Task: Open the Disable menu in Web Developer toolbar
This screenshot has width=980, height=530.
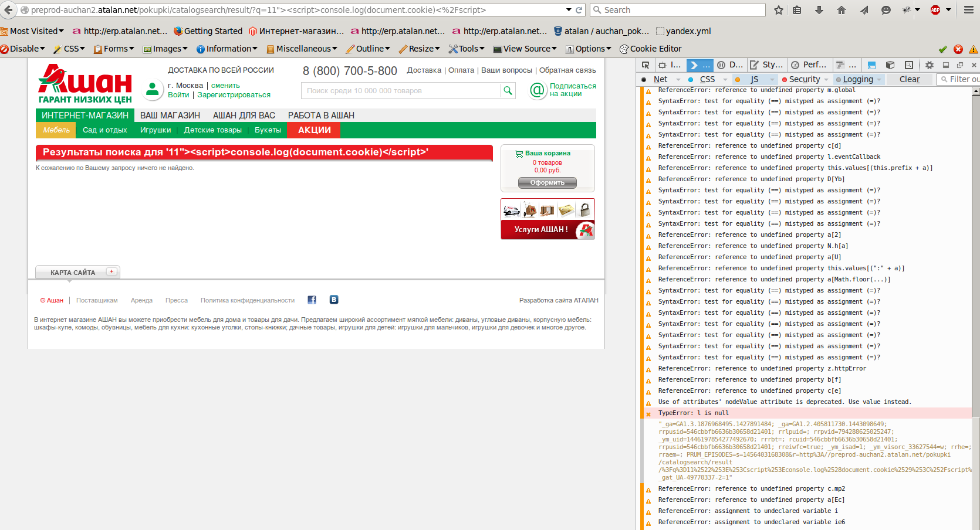Action: pos(23,49)
